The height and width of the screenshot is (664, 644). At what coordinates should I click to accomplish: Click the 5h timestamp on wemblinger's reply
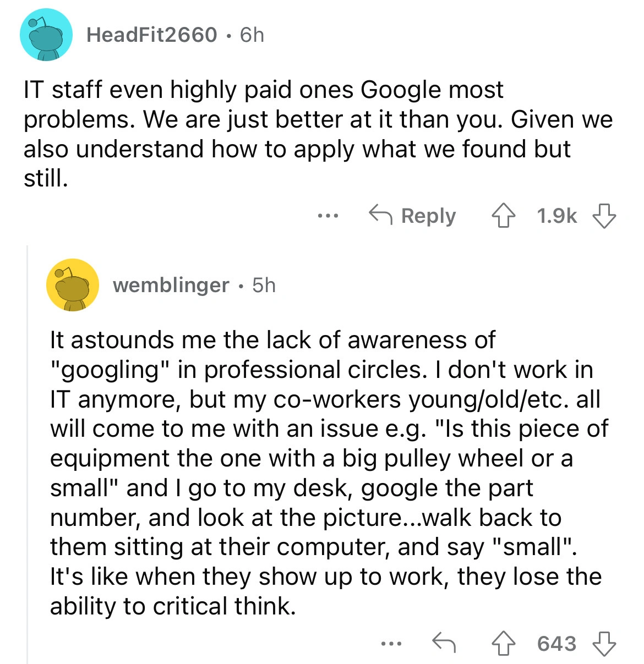pos(264,285)
